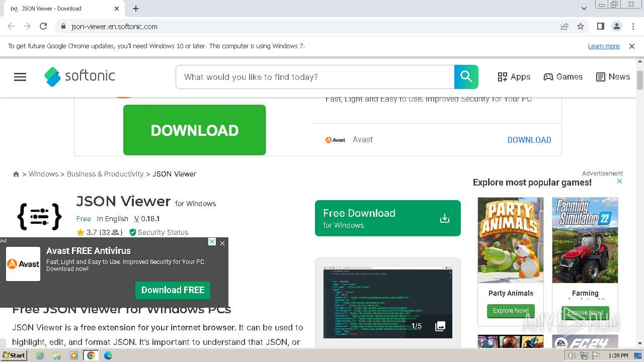Open the Windows breadcrumb link
Viewport: 644px width, 362px height.
[43, 174]
